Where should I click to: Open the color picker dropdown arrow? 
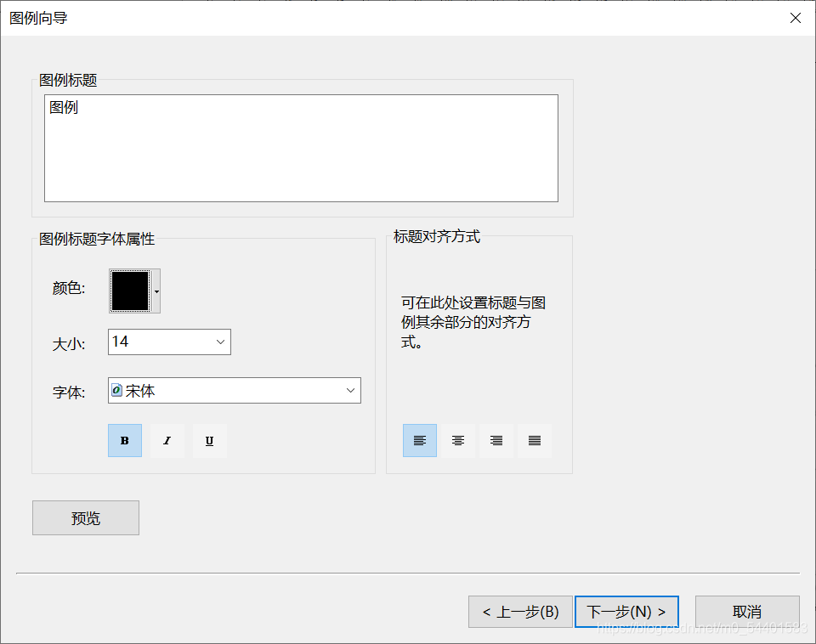[x=156, y=291]
